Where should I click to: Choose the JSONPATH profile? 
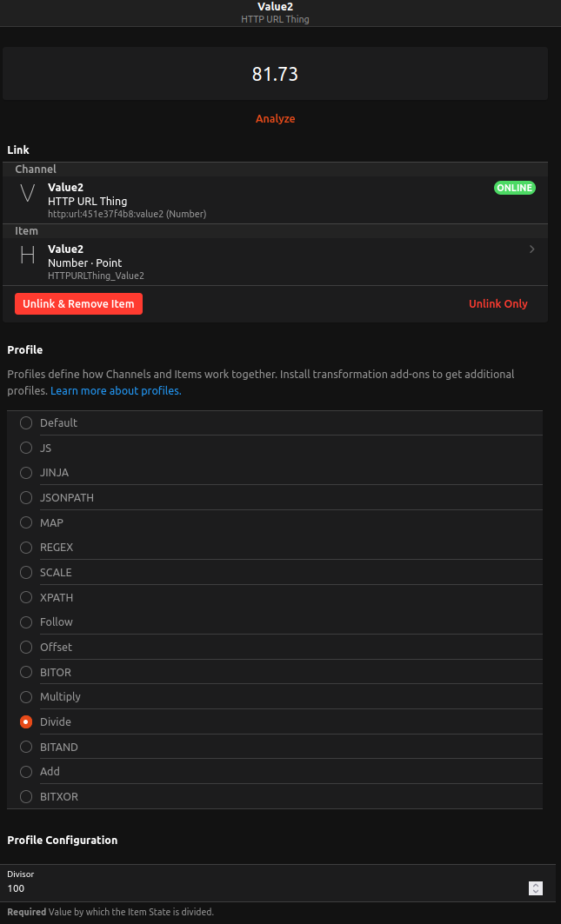tap(26, 498)
